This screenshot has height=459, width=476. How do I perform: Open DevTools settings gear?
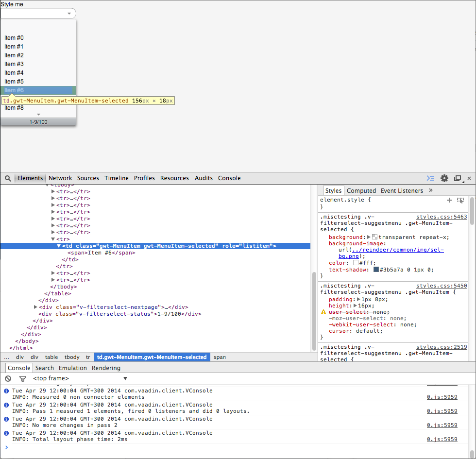coord(444,178)
